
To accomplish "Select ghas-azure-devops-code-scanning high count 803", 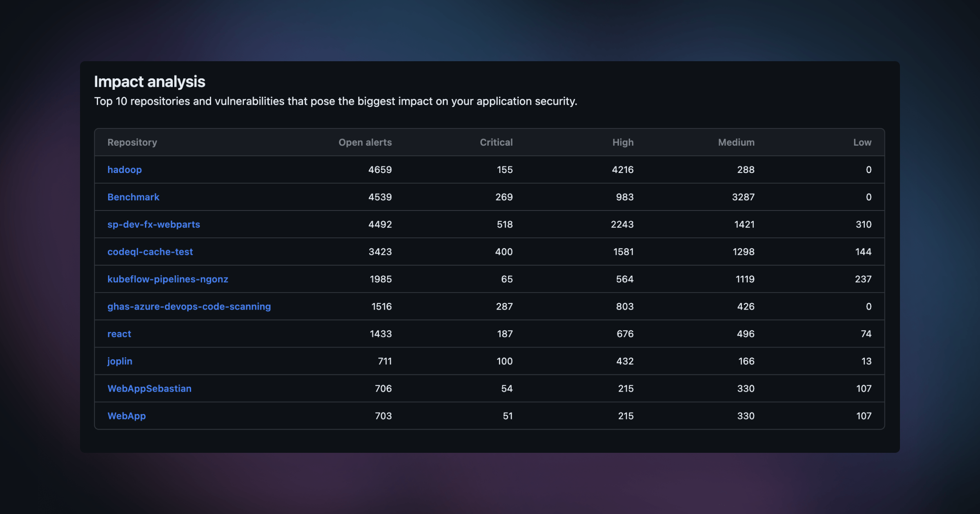I will point(625,306).
